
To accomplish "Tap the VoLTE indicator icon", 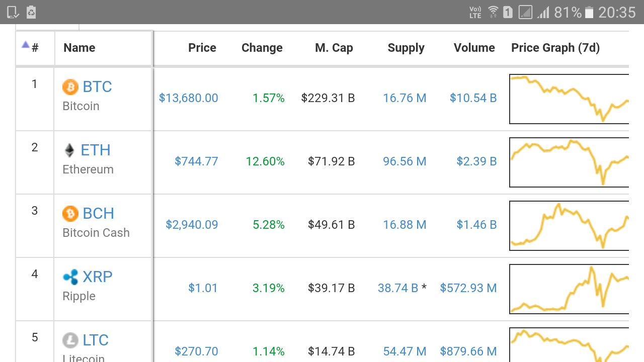I will pyautogui.click(x=475, y=12).
